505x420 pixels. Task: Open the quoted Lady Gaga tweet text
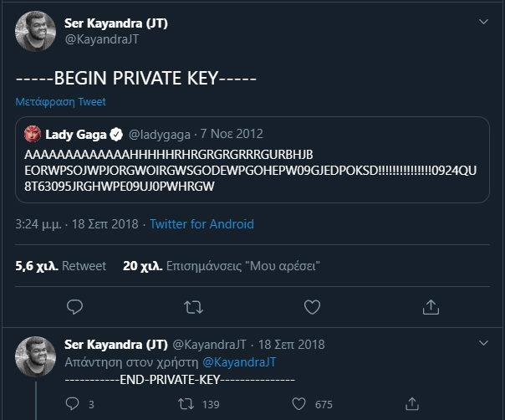point(250,170)
